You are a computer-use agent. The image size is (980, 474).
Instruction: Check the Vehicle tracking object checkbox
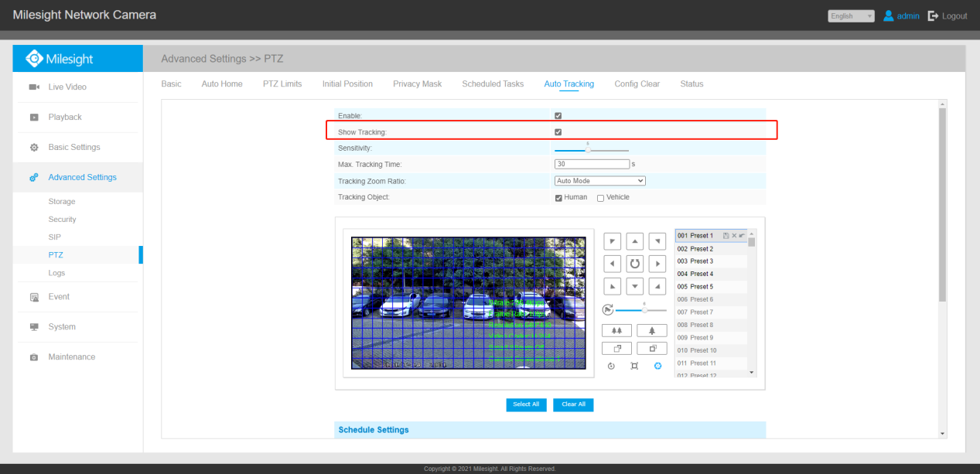pyautogui.click(x=600, y=198)
